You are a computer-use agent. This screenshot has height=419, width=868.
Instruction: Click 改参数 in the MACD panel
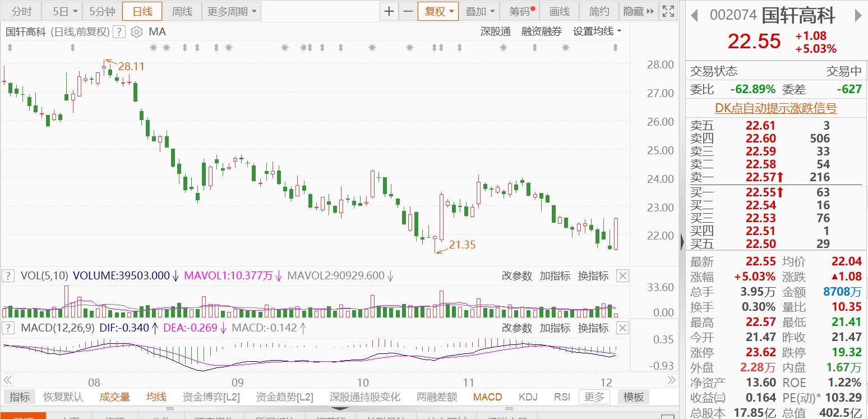[516, 328]
